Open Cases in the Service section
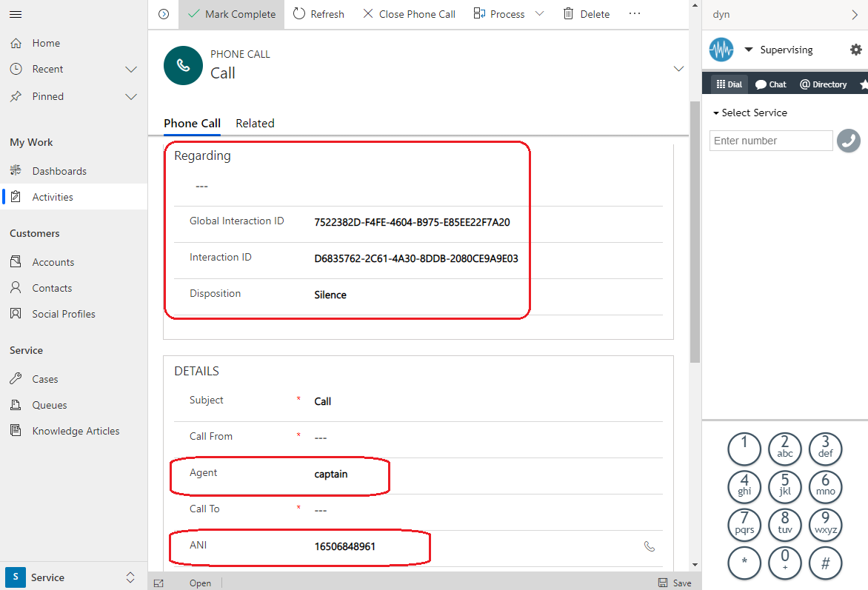Image resolution: width=868 pixels, height=590 pixels. (x=45, y=379)
